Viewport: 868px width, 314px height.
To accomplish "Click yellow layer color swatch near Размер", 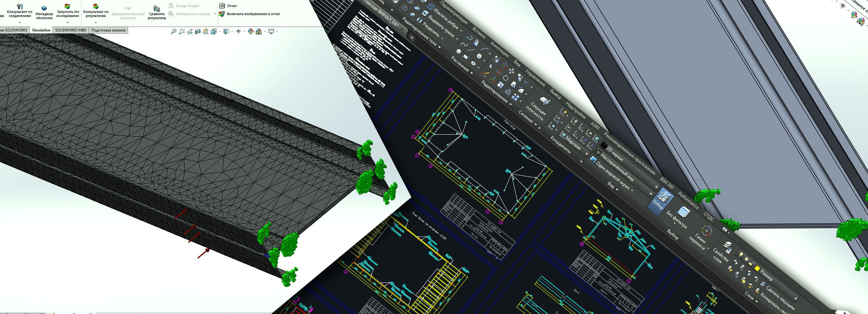I will (757, 268).
